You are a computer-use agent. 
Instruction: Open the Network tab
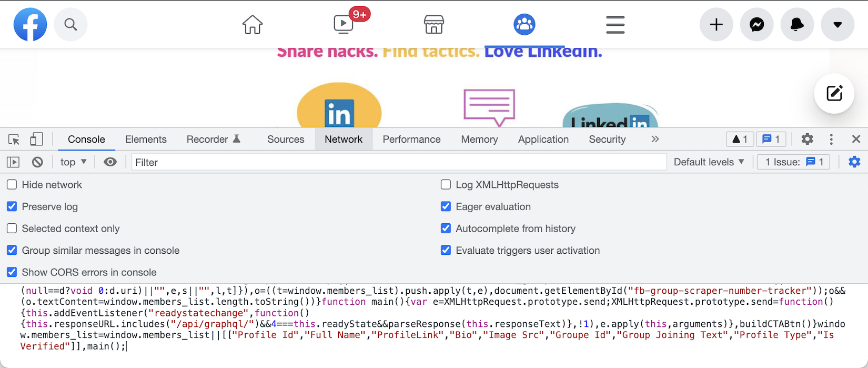[x=344, y=140]
